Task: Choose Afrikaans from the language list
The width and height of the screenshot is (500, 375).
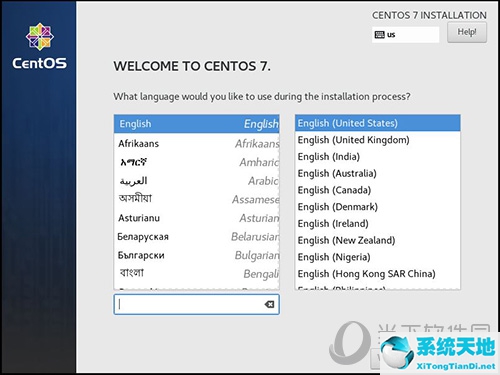Action: click(197, 144)
